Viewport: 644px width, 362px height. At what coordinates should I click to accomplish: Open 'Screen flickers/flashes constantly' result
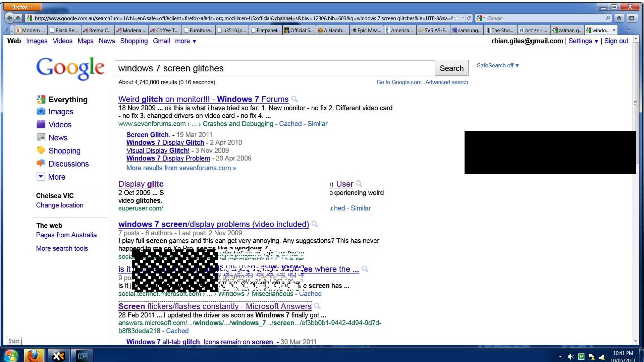[215, 306]
